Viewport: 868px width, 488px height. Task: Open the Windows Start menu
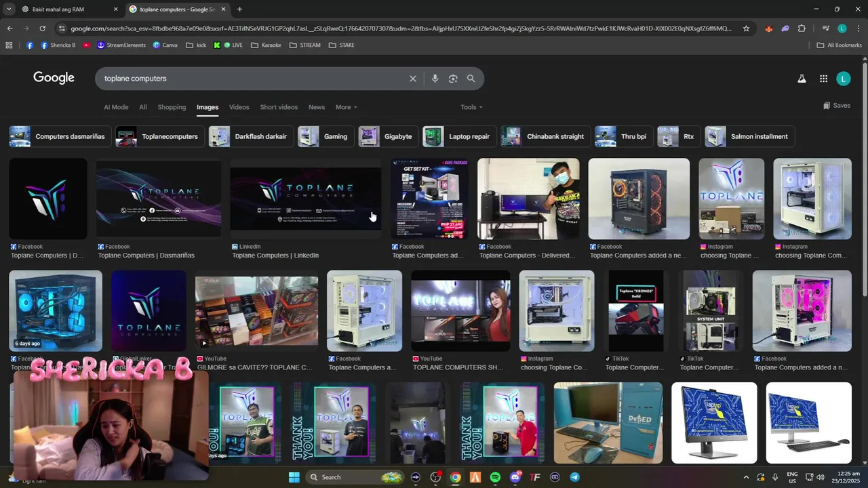[x=294, y=477]
